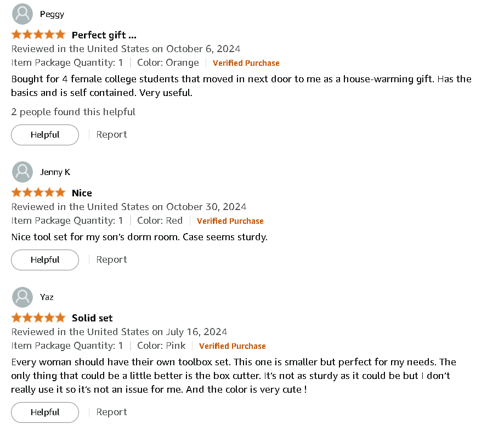
Task: Mark Yaz's review as Helpful
Action: (x=45, y=412)
